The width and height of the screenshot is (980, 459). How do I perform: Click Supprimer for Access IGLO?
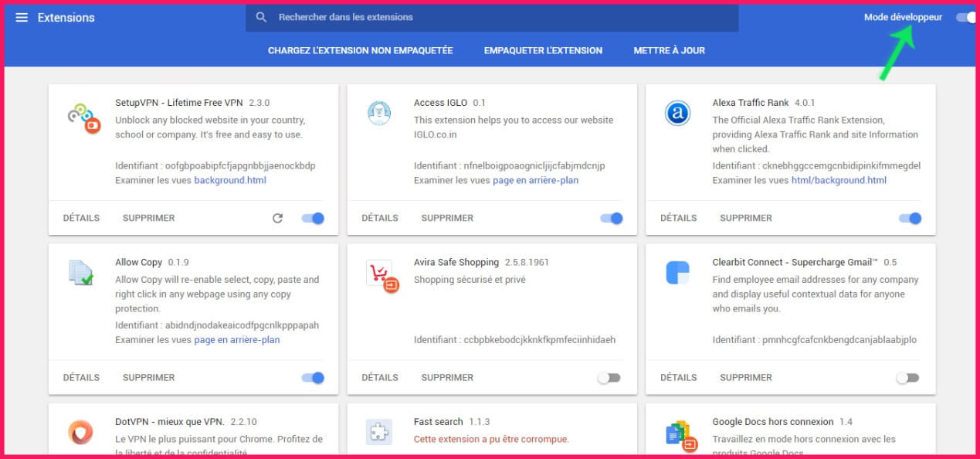coord(447,218)
